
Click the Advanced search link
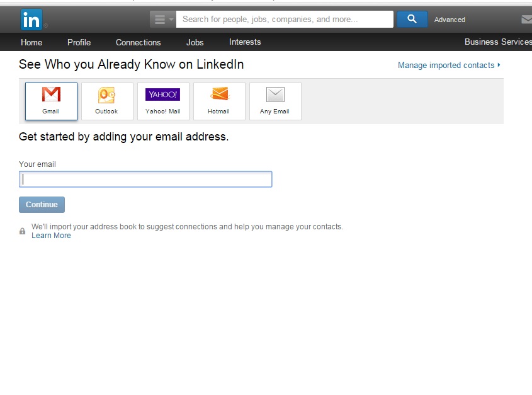pyautogui.click(x=450, y=20)
